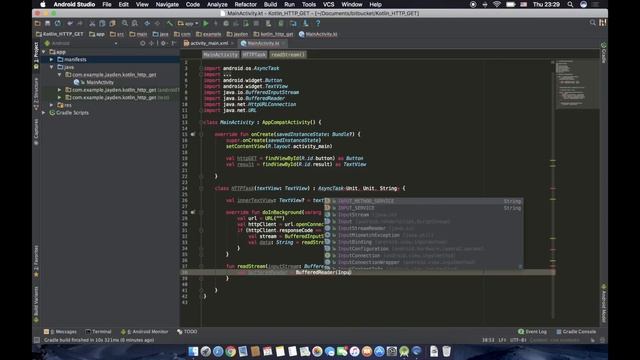The width and height of the screenshot is (640, 360).
Task: Toggle the Build Variants side panel
Action: coord(36,304)
